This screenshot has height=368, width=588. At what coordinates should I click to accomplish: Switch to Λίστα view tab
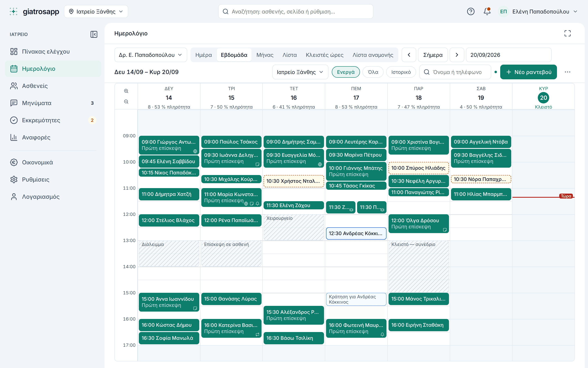click(290, 55)
